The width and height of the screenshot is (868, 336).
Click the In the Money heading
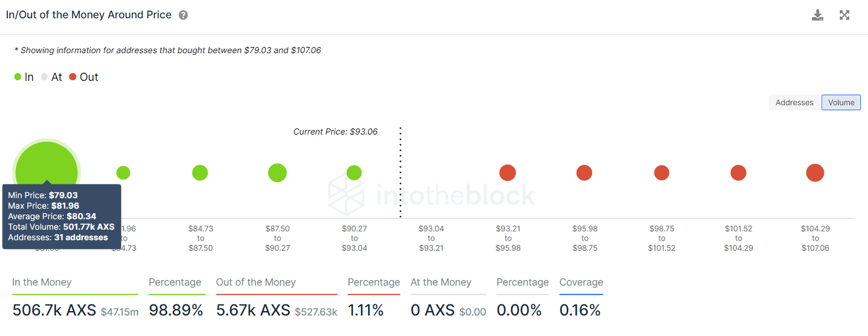click(x=42, y=282)
